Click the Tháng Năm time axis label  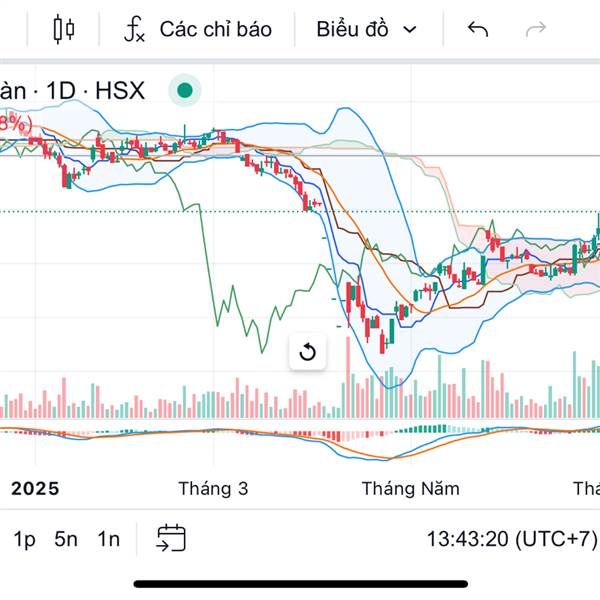(x=410, y=488)
